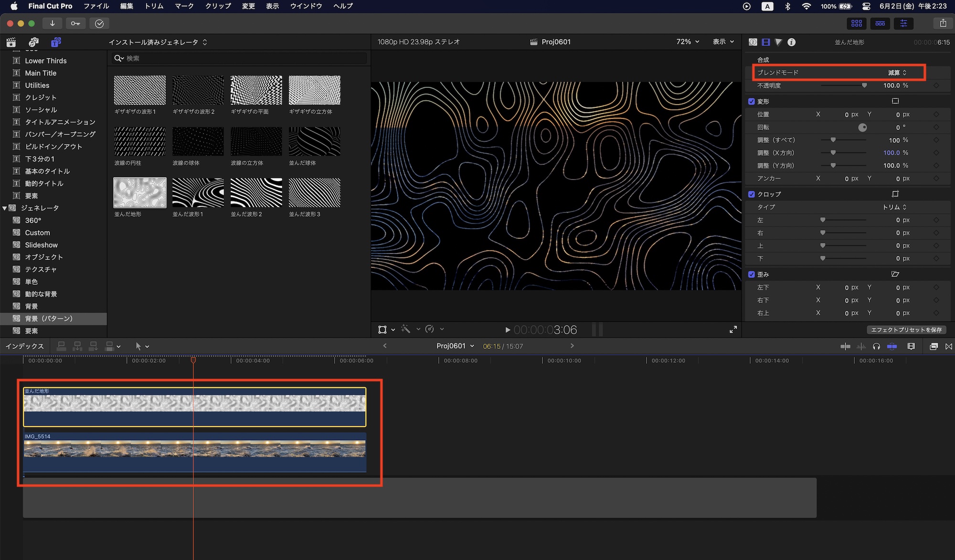
Task: Open the 72% viewer zoom dropdown
Action: (688, 42)
